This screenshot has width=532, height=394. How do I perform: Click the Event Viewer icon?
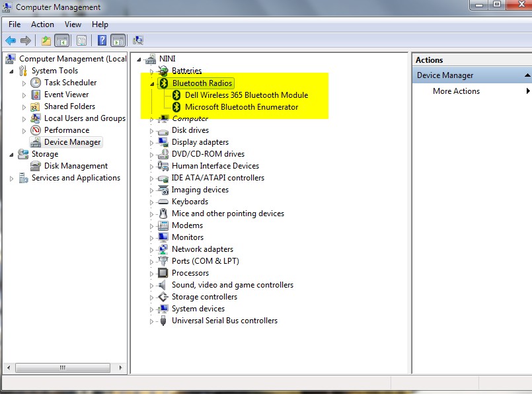pos(36,95)
